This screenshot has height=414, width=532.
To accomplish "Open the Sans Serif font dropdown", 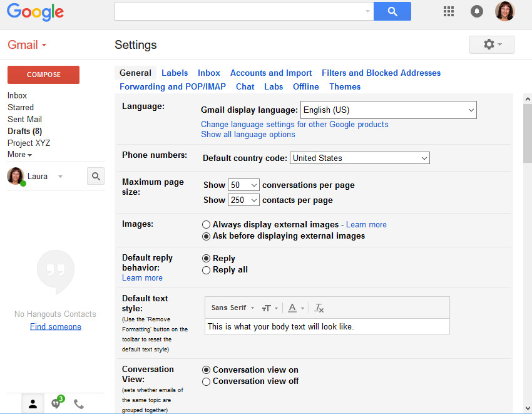I will 233,308.
